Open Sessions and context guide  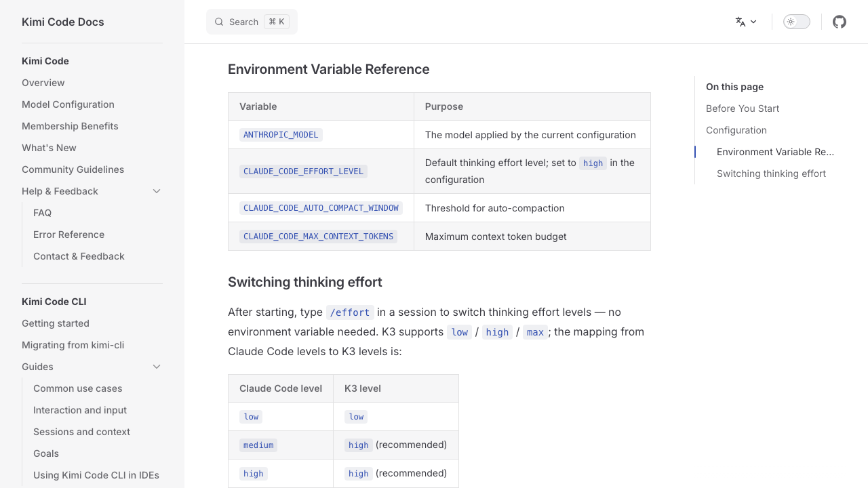coord(81,432)
